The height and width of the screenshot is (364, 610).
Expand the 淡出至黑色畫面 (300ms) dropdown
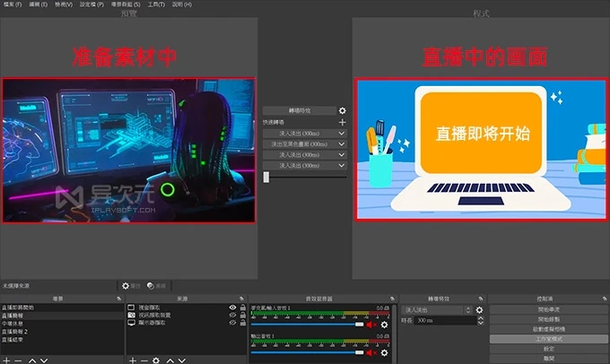341,143
